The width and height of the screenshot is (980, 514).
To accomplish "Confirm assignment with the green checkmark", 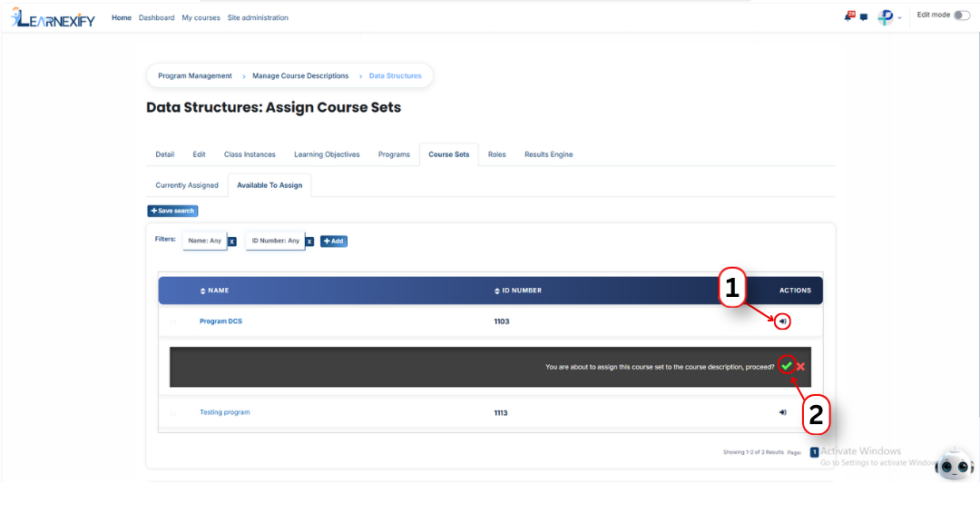I will [x=787, y=366].
